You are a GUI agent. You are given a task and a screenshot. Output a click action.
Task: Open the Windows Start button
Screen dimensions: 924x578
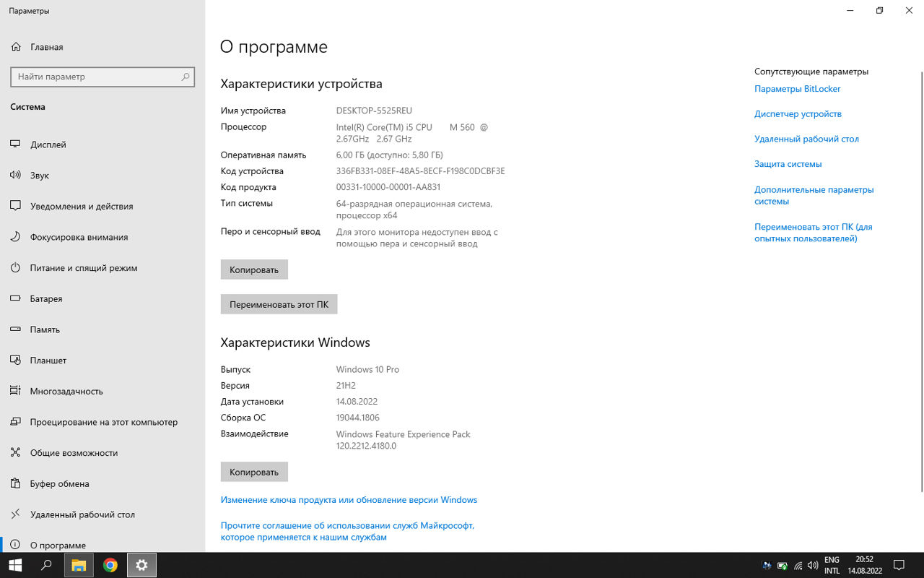[x=15, y=565]
